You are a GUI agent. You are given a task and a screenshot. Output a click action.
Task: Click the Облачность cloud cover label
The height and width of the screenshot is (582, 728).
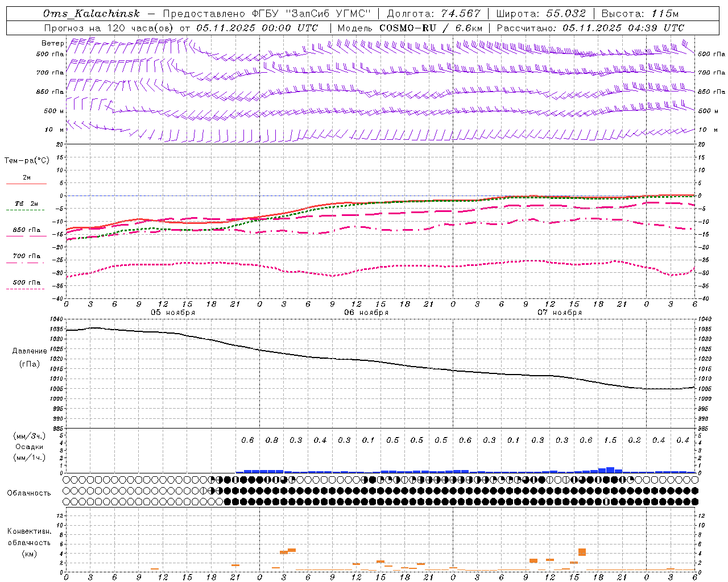tap(29, 493)
